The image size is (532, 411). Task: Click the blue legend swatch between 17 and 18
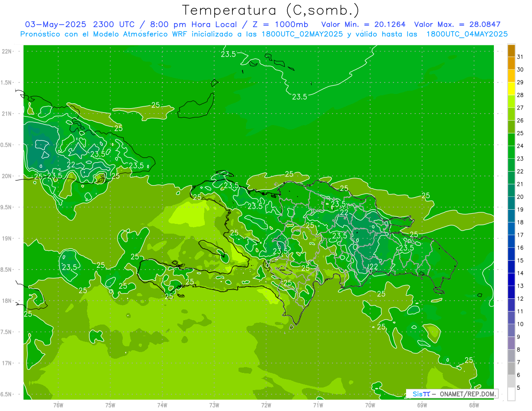pyautogui.click(x=511, y=229)
